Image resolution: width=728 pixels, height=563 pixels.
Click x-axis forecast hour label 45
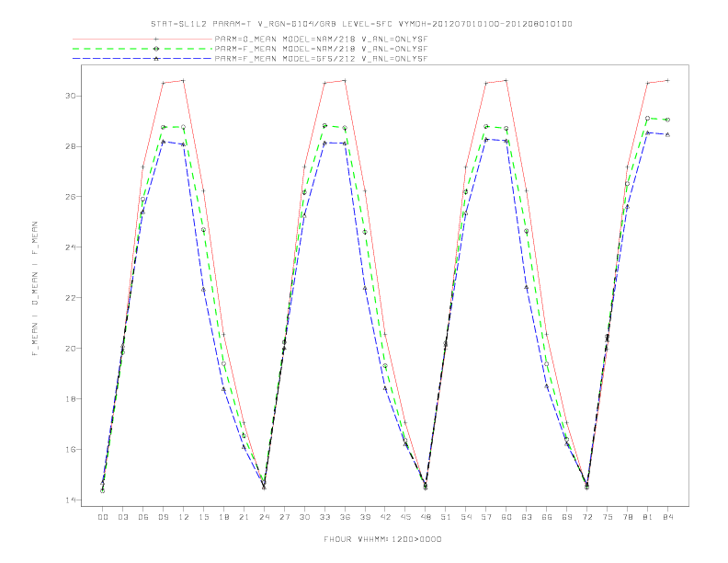click(x=405, y=517)
